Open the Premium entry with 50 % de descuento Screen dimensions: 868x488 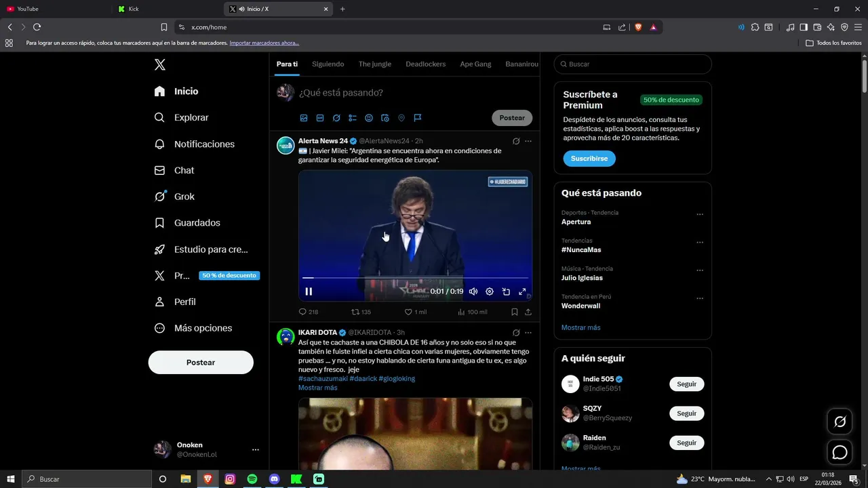pyautogui.click(x=206, y=276)
